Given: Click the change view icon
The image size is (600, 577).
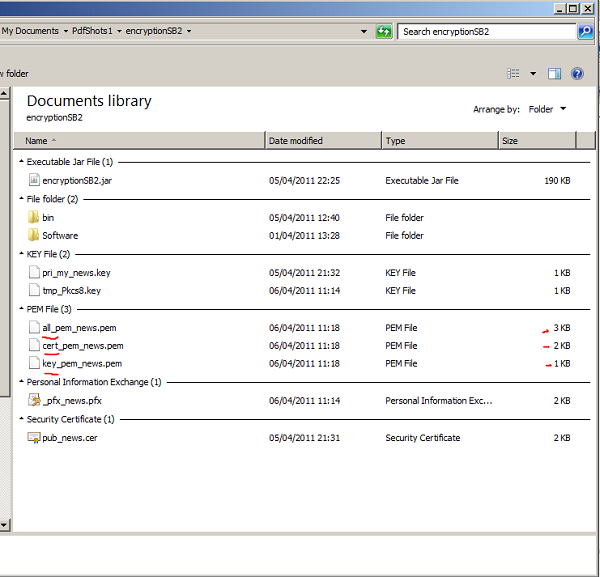Looking at the screenshot, I should [x=513, y=73].
